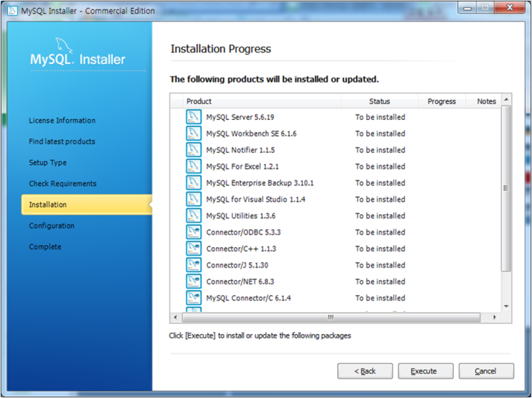This screenshot has height=398, width=532.
Task: Select the Check Requirements step
Action: click(x=63, y=183)
